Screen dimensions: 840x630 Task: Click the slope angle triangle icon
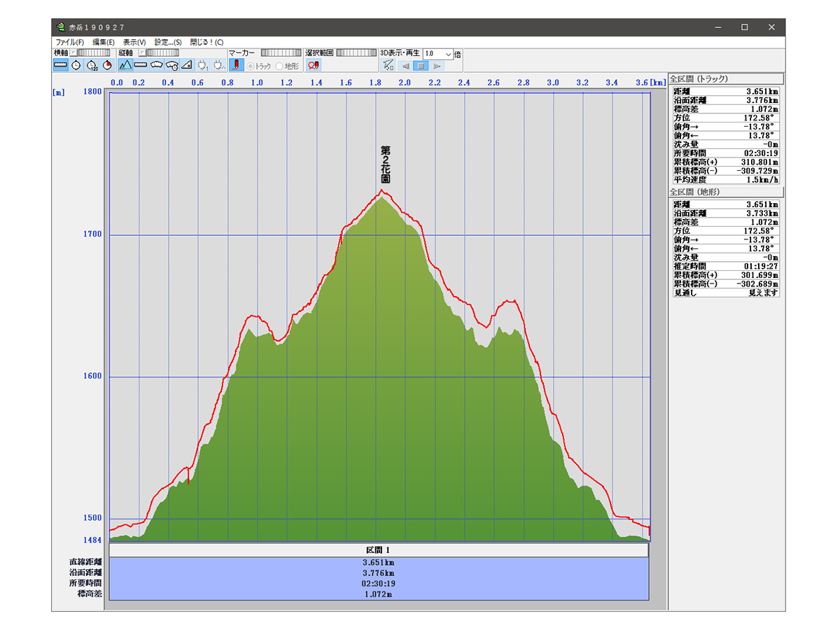[187, 65]
